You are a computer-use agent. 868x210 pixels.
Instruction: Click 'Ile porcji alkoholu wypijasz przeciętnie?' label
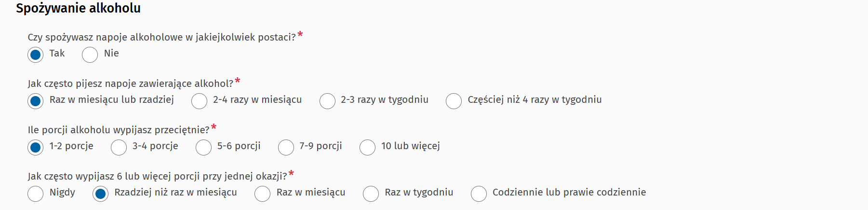pos(119,130)
